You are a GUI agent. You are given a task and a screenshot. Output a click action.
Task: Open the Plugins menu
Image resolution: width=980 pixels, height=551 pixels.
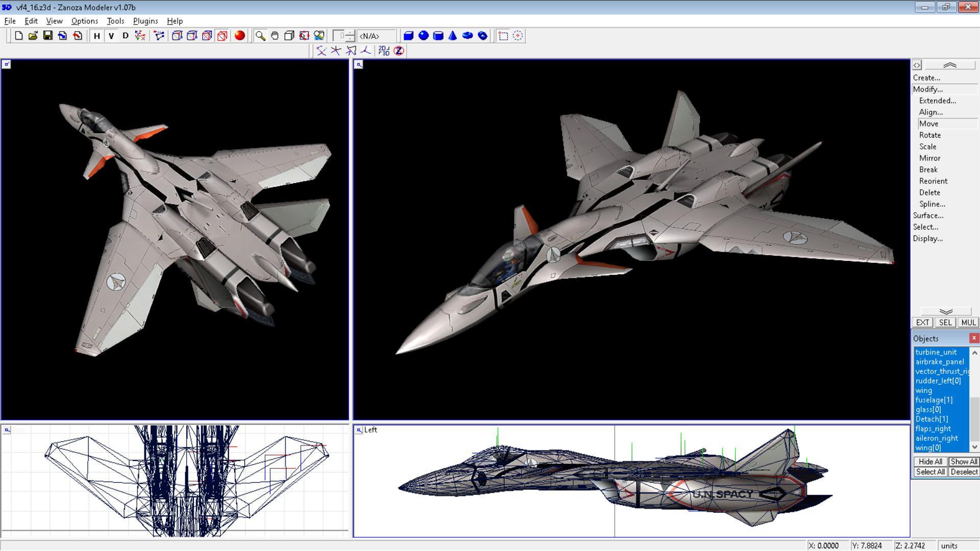click(x=145, y=21)
